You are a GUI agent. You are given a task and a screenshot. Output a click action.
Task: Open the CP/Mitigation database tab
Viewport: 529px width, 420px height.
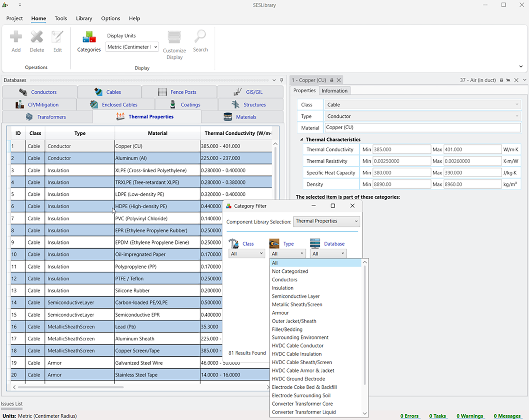tap(39, 105)
